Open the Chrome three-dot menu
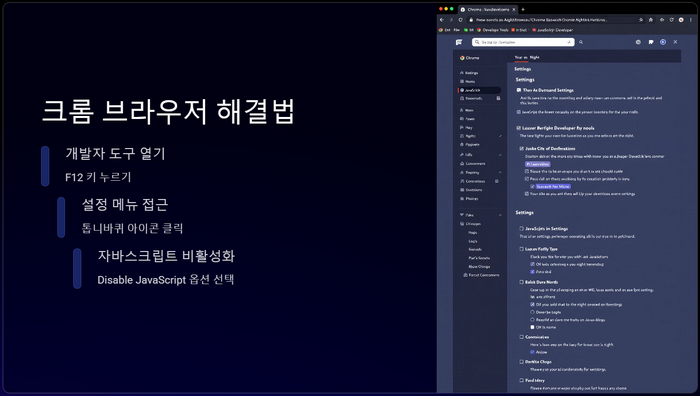 (x=691, y=20)
